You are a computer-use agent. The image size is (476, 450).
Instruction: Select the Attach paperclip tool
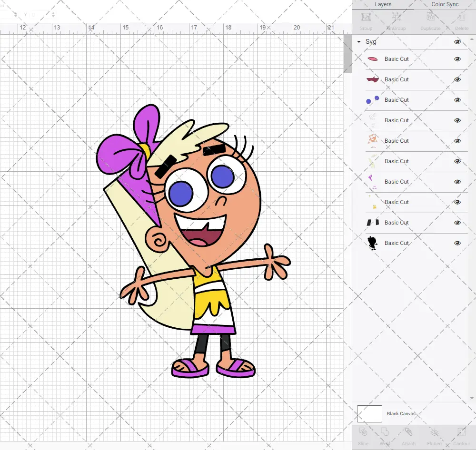(x=408, y=432)
